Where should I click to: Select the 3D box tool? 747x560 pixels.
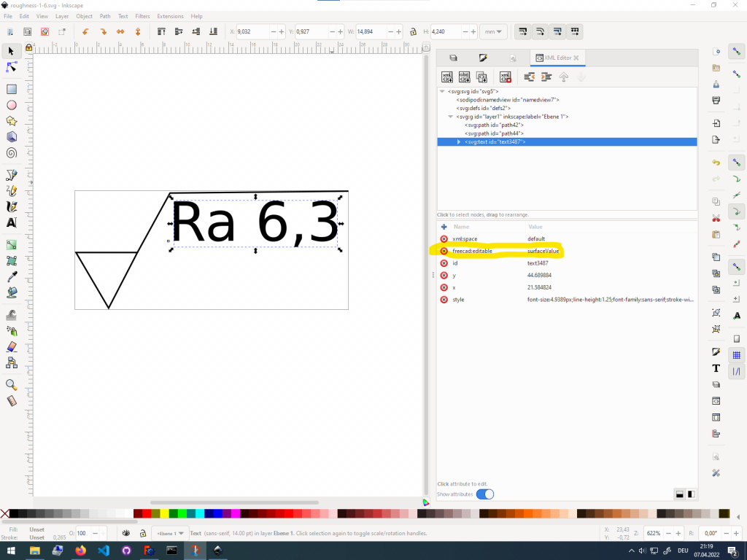pos(12,136)
